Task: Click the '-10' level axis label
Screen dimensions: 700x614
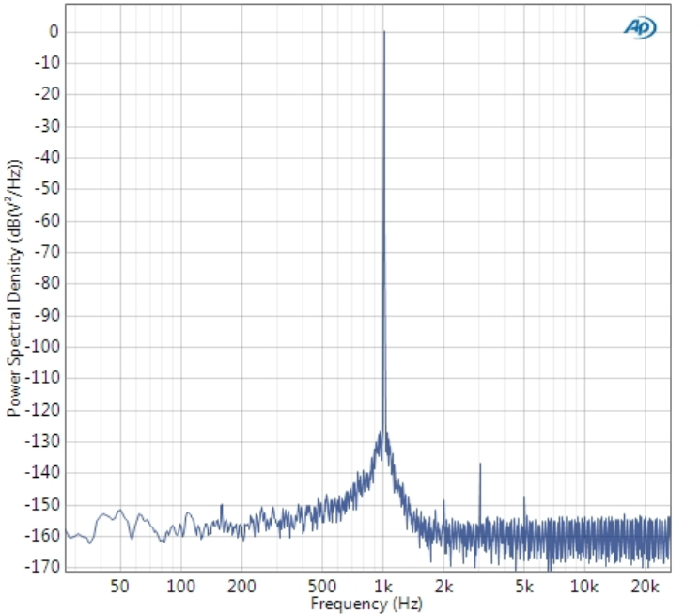Action: pyautogui.click(x=47, y=63)
